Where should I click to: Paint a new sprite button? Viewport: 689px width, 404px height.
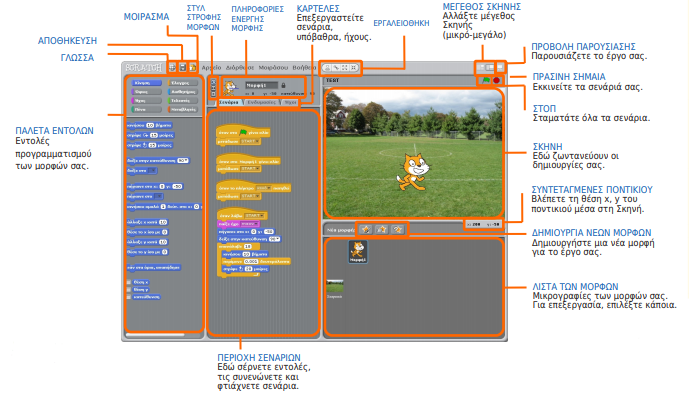click(366, 229)
